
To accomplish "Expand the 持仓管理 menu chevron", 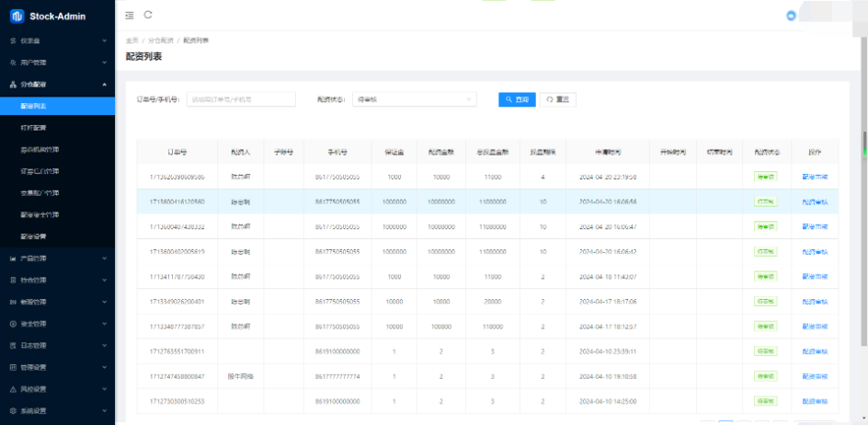I will point(104,280).
